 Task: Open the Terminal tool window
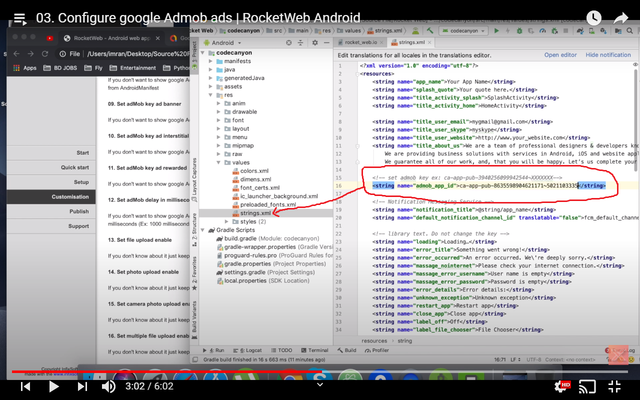[x=315, y=350]
